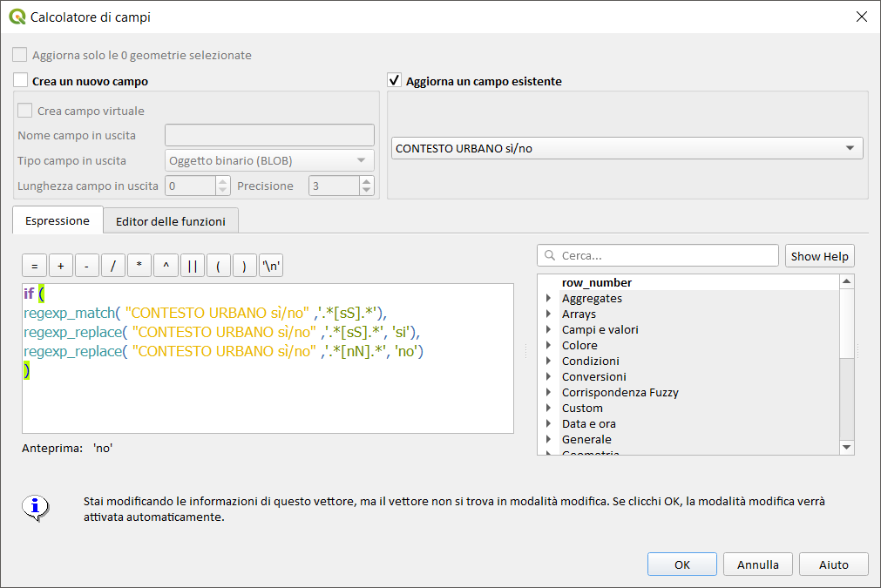Viewport: 881px width, 588px height.
Task: Expand the Data e ora group
Action: [549, 424]
